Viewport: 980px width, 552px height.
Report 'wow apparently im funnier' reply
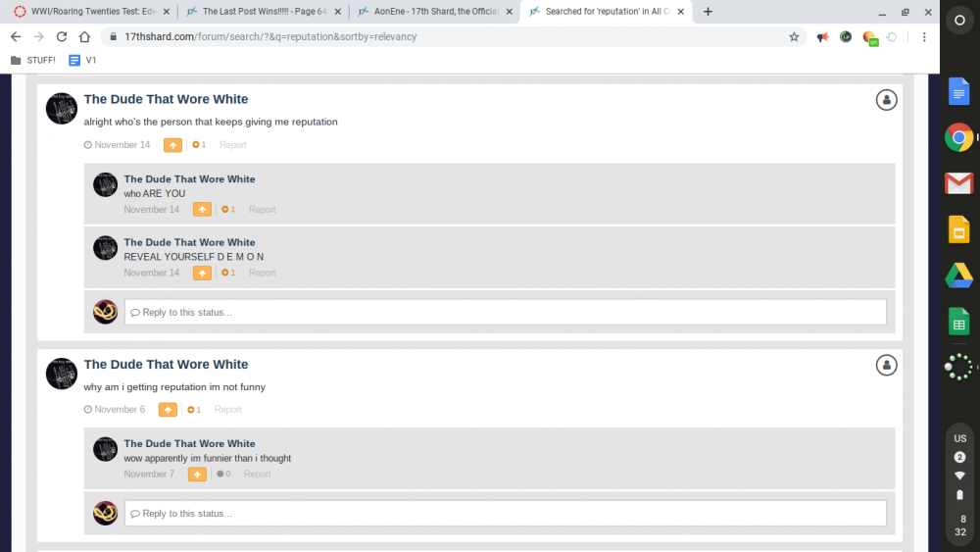pyautogui.click(x=257, y=475)
